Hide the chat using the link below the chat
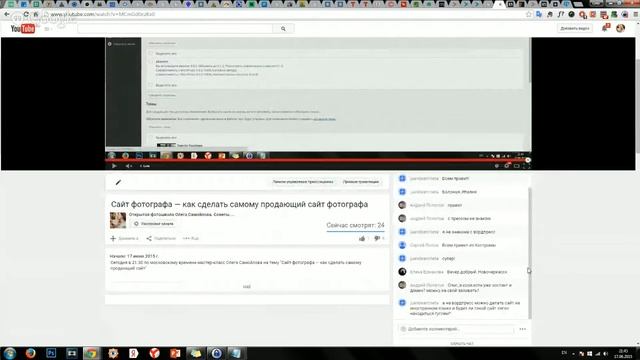This screenshot has width=640, height=360. click(462, 344)
